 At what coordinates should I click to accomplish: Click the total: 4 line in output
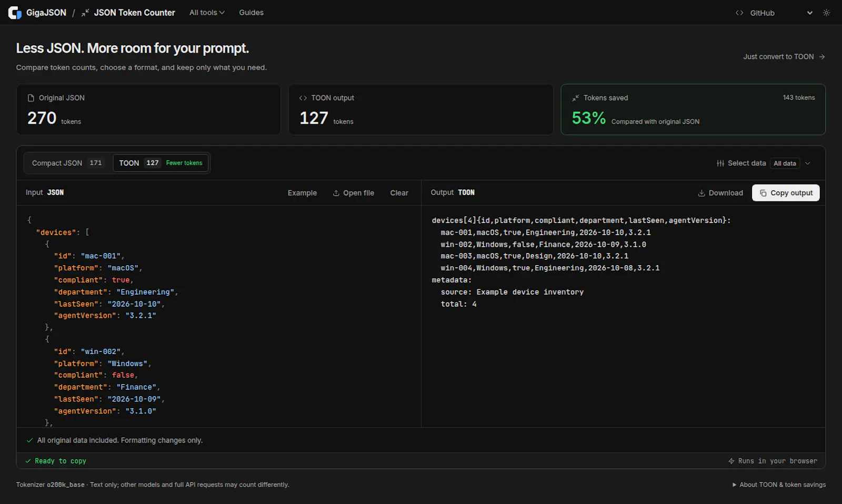point(458,304)
